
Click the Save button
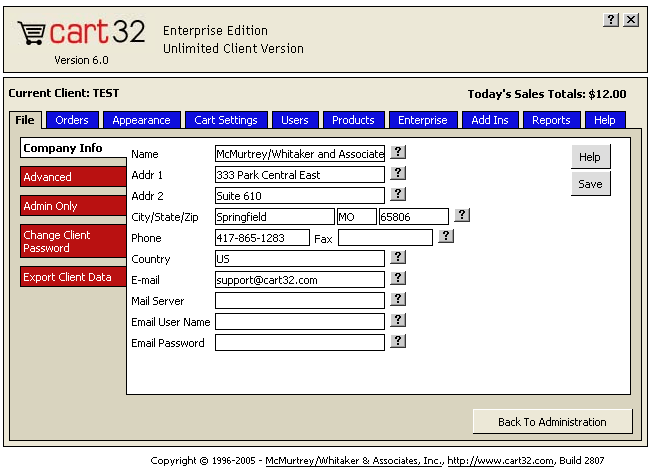(x=590, y=184)
